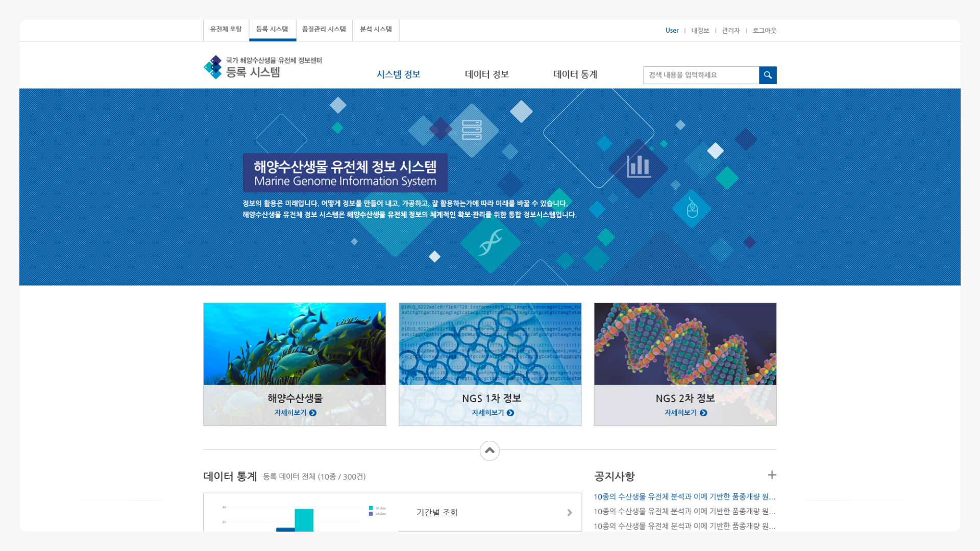The image size is (980, 551).
Task: Click the 로그아웃 link
Action: (764, 30)
